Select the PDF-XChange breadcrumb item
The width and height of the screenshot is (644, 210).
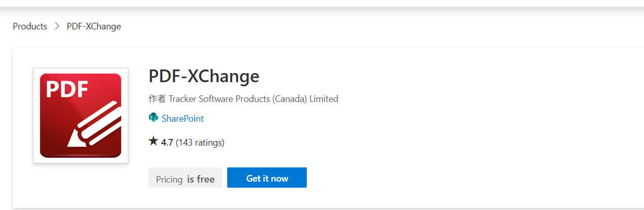coord(94,26)
